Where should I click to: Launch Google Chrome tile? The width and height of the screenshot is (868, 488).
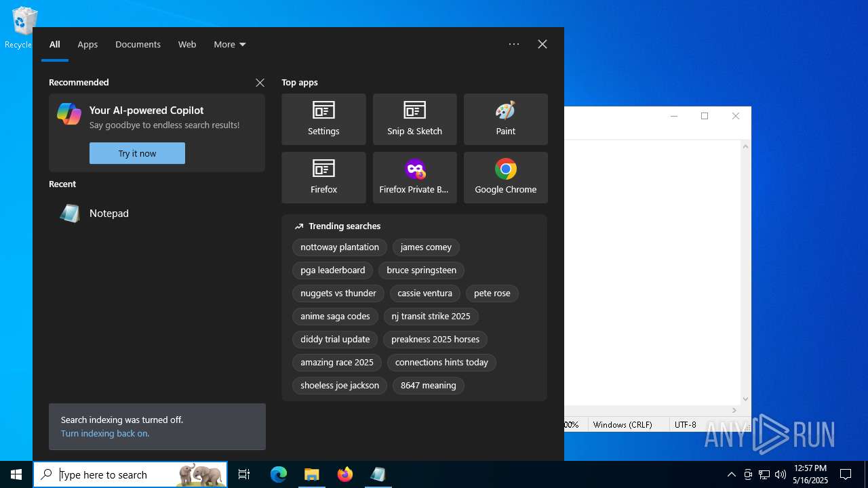coord(505,178)
